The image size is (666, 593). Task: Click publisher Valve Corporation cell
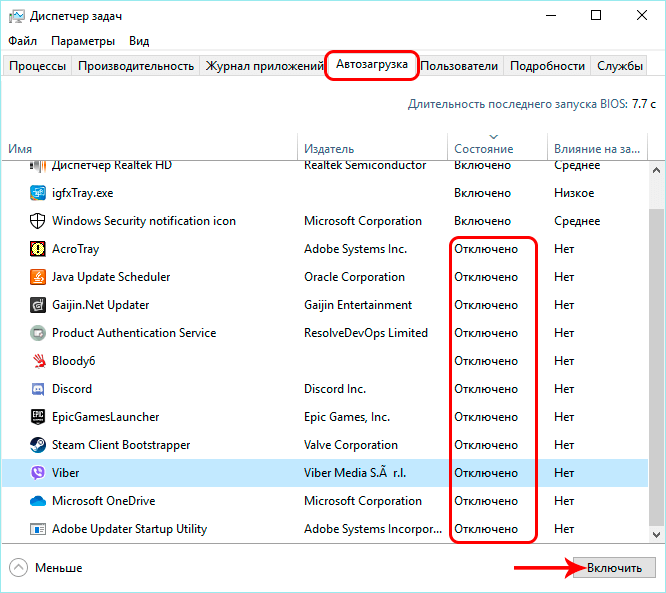(x=351, y=445)
